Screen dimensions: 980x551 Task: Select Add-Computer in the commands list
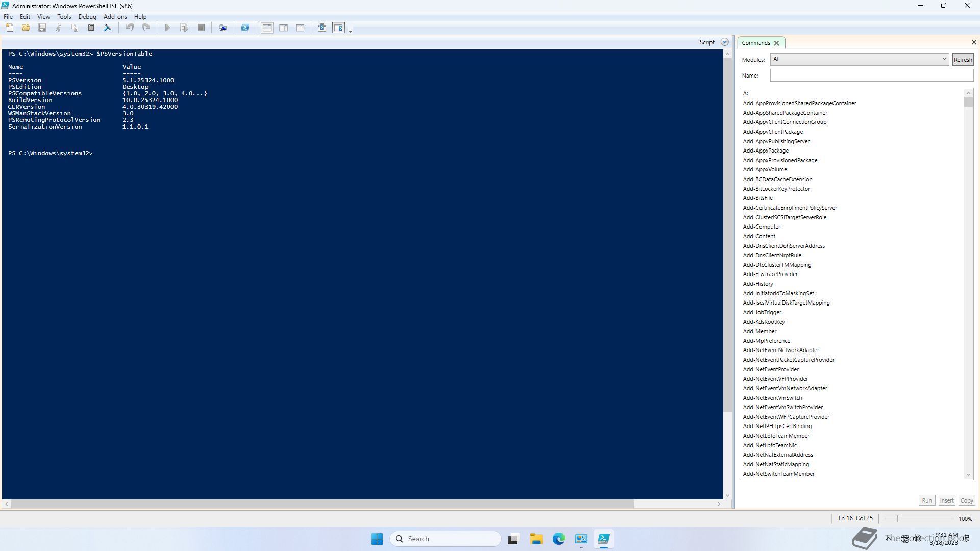coord(762,227)
